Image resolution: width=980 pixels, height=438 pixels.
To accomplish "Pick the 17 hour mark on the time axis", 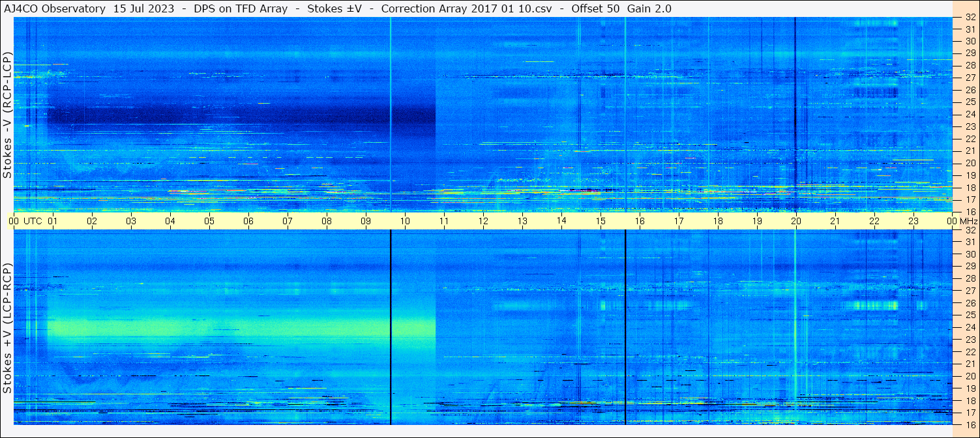I will pyautogui.click(x=679, y=221).
